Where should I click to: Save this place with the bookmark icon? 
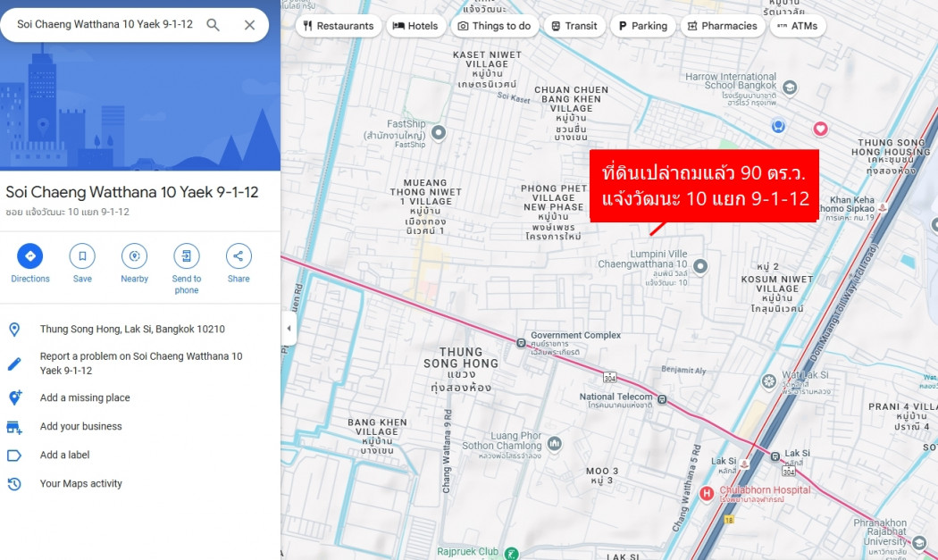click(82, 256)
